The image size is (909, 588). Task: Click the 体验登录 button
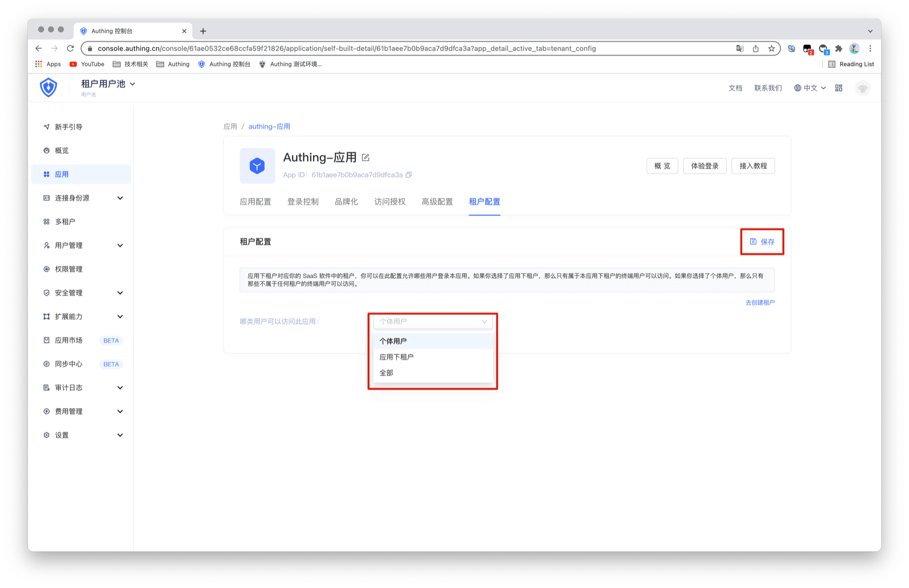coord(704,166)
